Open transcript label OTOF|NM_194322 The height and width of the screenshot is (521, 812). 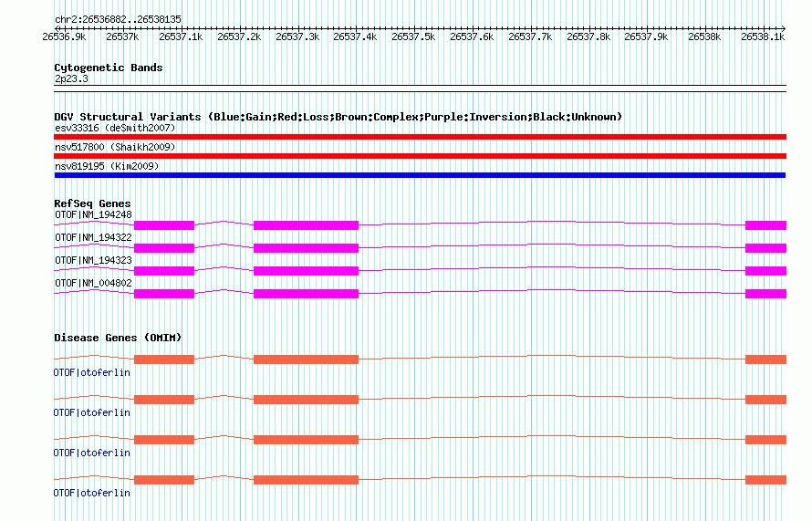pyautogui.click(x=93, y=238)
